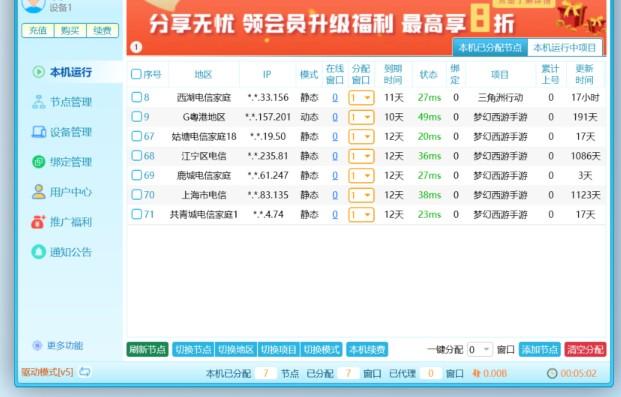621x397 pixels.
Task: Click the 驱动模式[v5] status text
Action: tap(48, 372)
